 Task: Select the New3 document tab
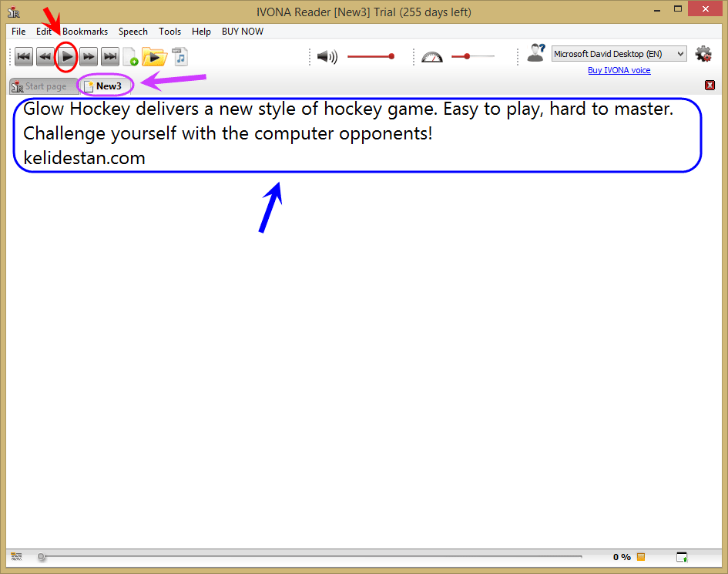pos(105,86)
